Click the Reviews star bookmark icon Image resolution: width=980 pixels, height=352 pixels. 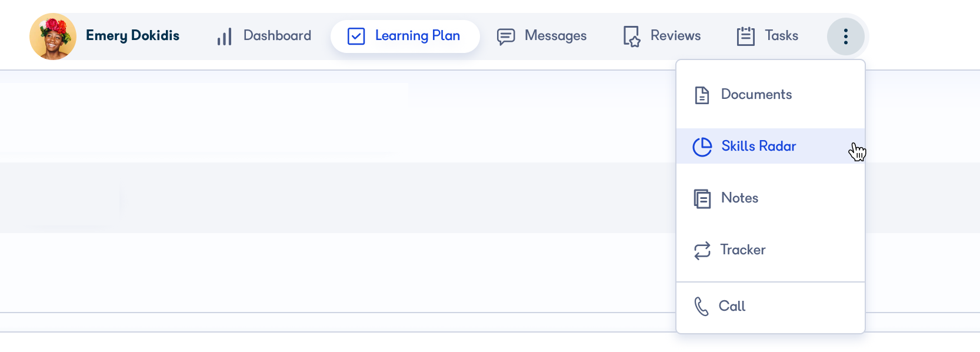click(x=632, y=36)
